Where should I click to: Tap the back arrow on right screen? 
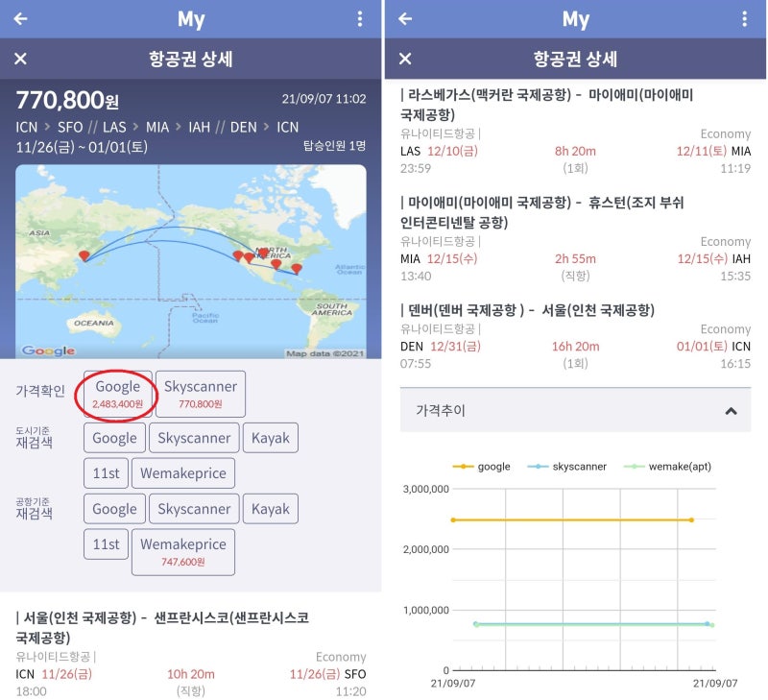405,19
